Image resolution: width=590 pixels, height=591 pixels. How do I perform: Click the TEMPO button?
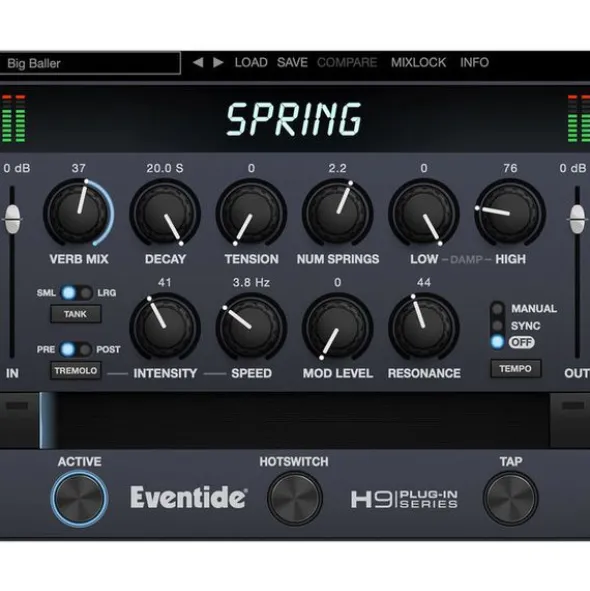(515, 368)
